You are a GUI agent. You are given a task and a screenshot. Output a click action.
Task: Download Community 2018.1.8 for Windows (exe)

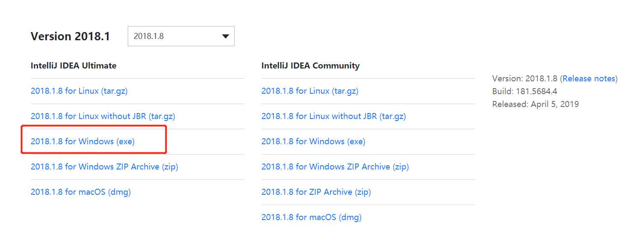313,141
